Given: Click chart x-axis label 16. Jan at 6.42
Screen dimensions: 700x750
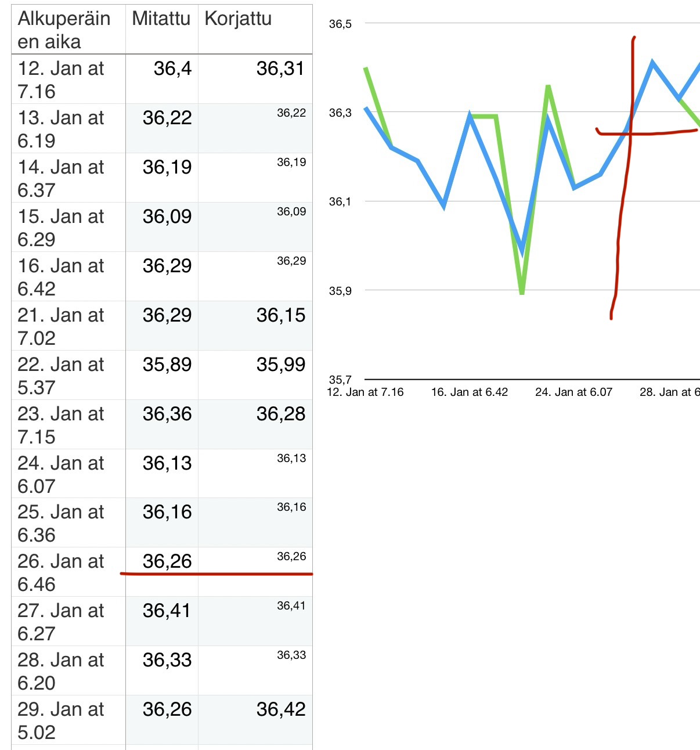Looking at the screenshot, I should coord(469,392).
